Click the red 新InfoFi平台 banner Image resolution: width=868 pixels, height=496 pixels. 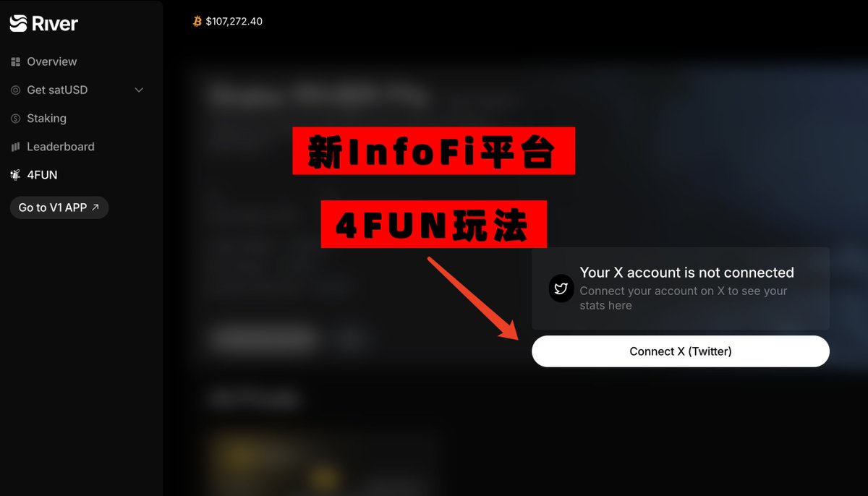tap(434, 151)
